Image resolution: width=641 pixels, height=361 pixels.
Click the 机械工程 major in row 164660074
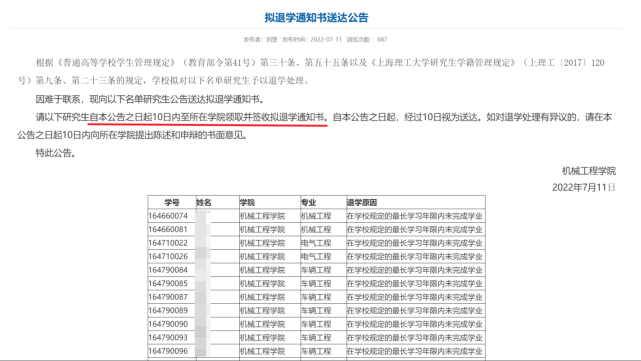pos(316,216)
